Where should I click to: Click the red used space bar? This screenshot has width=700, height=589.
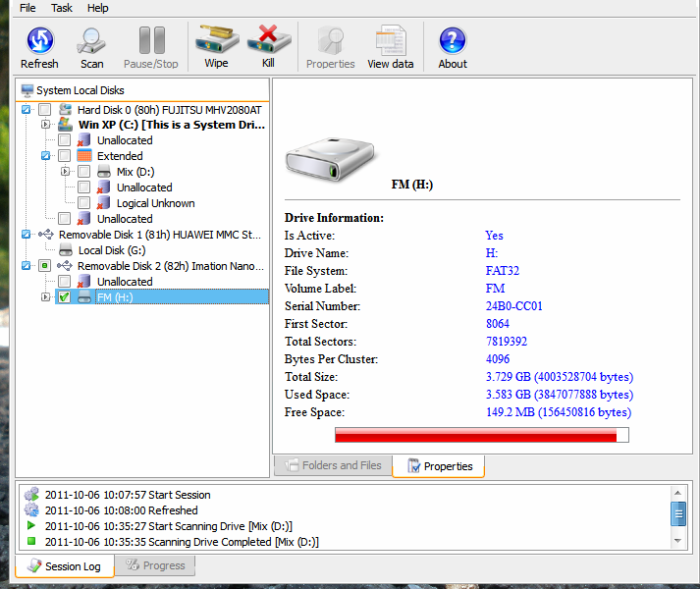click(x=475, y=435)
